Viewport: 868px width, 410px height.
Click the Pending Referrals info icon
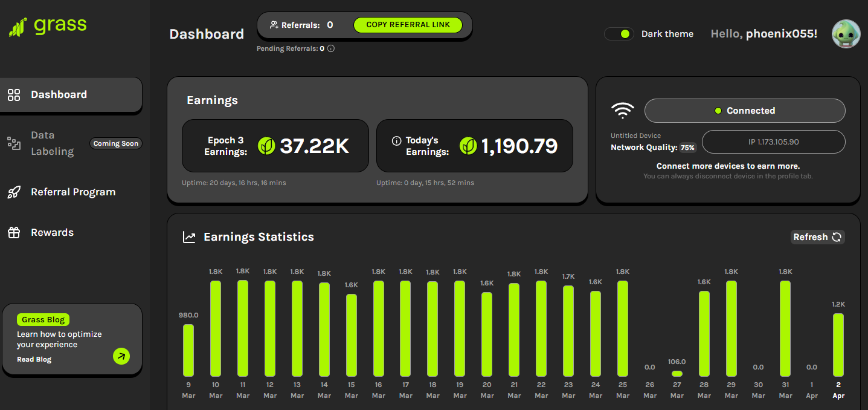(331, 48)
